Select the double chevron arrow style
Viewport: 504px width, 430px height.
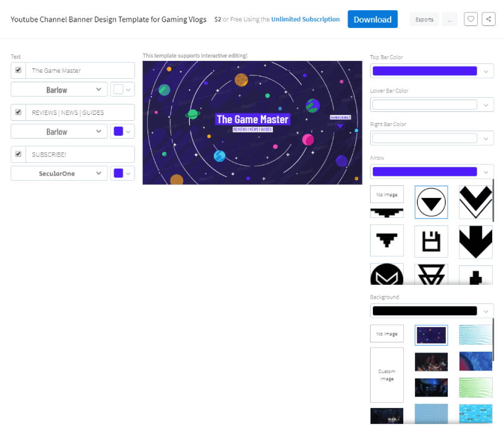(x=476, y=202)
